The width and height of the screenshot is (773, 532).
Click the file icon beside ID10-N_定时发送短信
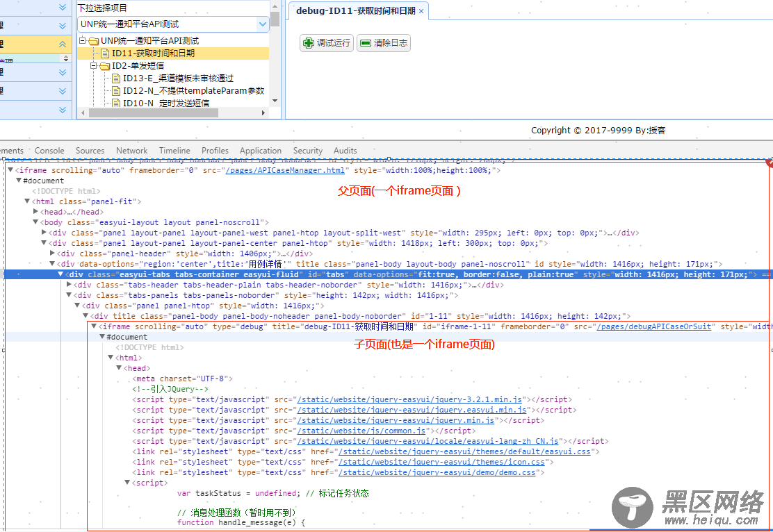pyautogui.click(x=116, y=103)
